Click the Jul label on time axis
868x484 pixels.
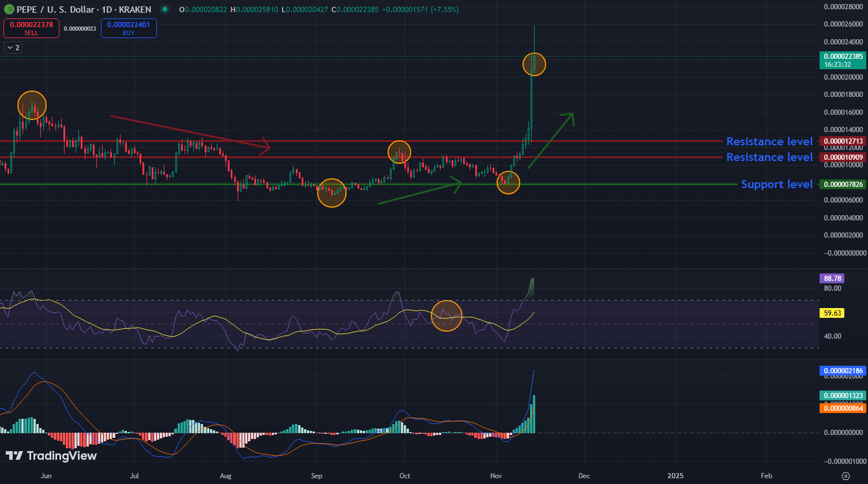tap(135, 476)
